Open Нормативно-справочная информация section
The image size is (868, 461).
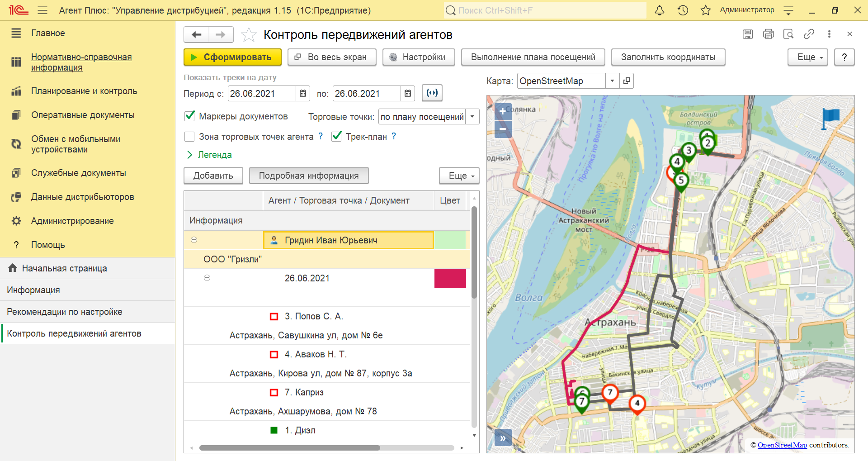click(x=81, y=62)
